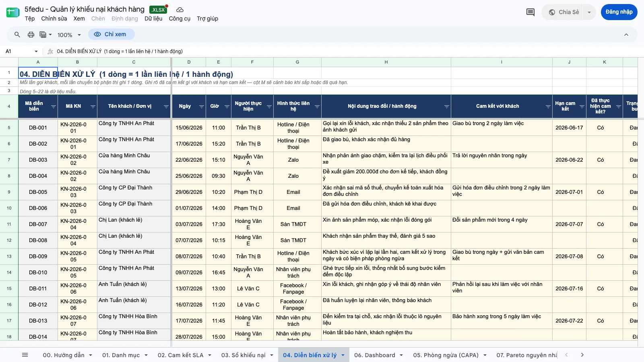Open filter for Nội dung trao đổi column
The width and height of the screenshot is (644, 362).
point(447,107)
